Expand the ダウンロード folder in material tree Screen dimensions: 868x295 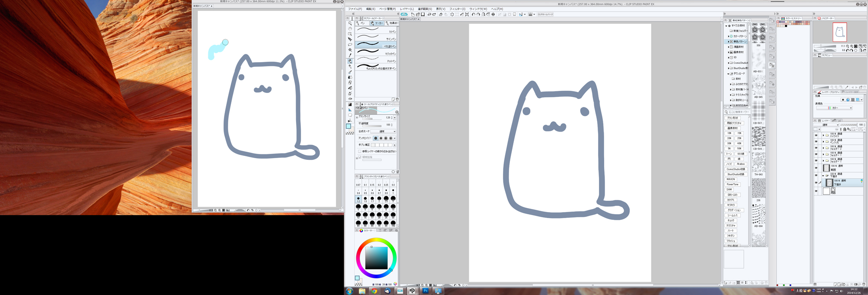coord(728,73)
